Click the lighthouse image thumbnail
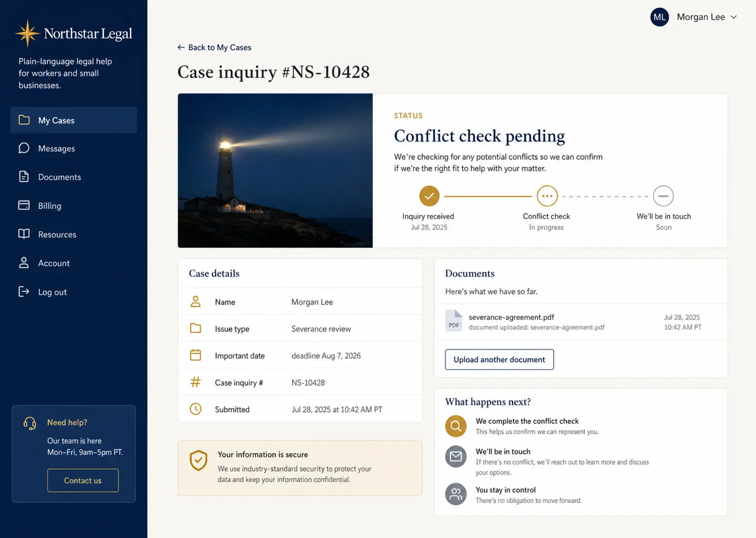This screenshot has height=538, width=756. tap(275, 171)
